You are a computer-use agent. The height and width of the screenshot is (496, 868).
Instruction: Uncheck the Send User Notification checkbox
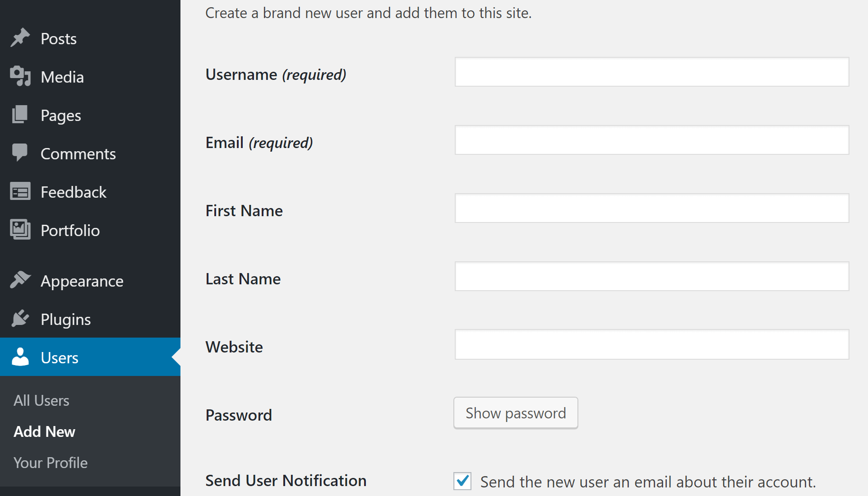pos(462,481)
